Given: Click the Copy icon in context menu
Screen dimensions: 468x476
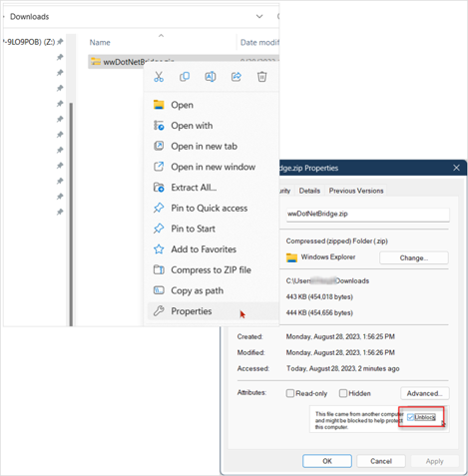Looking at the screenshot, I should 185,77.
